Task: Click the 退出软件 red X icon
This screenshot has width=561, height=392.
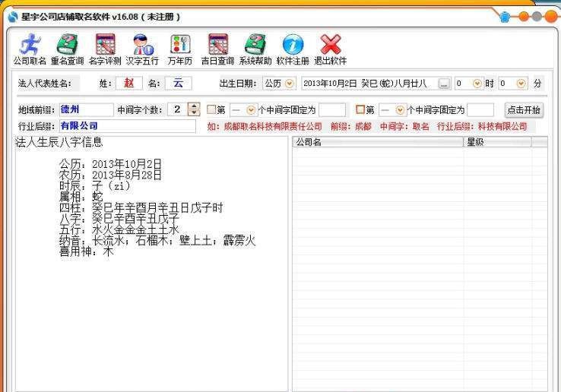Action: 330,44
